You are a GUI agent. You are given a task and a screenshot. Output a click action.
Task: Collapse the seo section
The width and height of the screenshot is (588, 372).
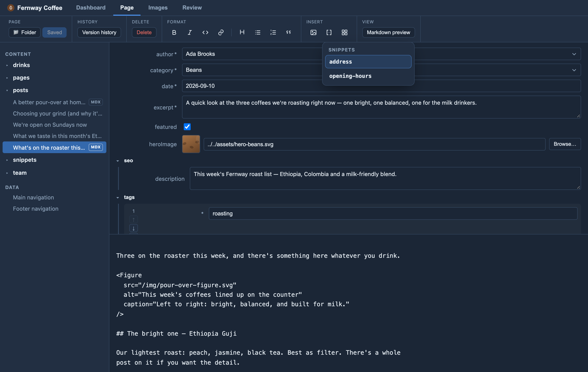(x=118, y=161)
